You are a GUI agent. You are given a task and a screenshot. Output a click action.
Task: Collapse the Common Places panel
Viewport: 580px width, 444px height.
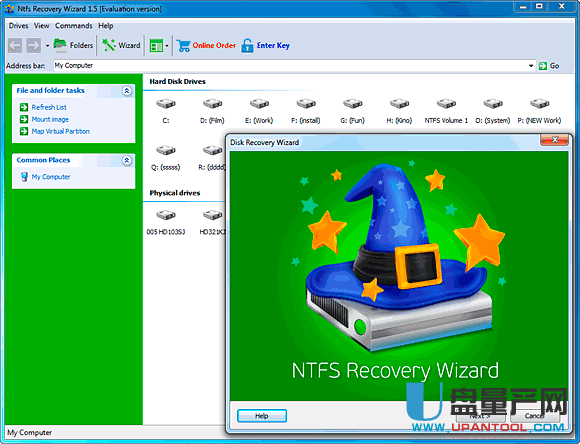pos(127,160)
